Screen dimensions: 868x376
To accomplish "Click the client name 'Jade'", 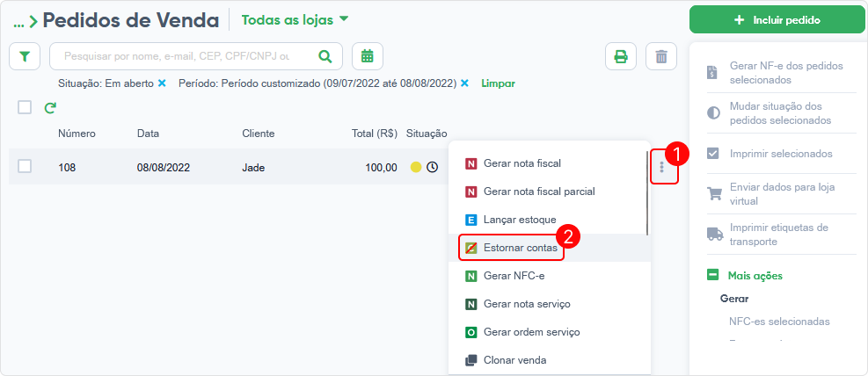I will (x=253, y=167).
